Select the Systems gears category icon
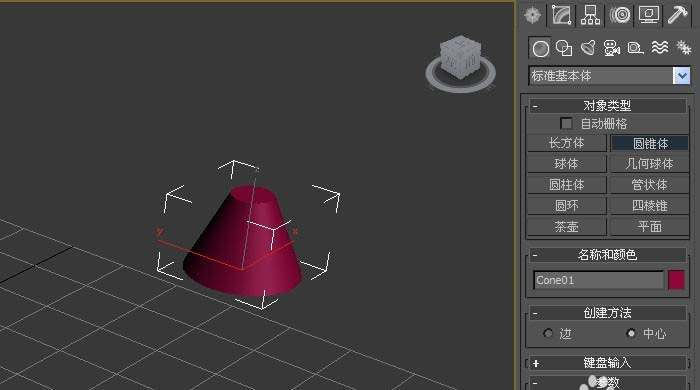 tap(683, 48)
